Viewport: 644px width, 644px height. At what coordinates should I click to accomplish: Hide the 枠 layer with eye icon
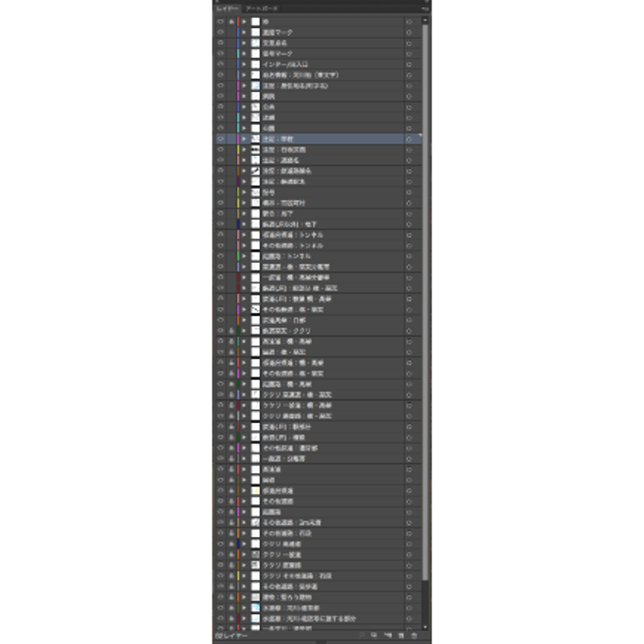[220, 22]
